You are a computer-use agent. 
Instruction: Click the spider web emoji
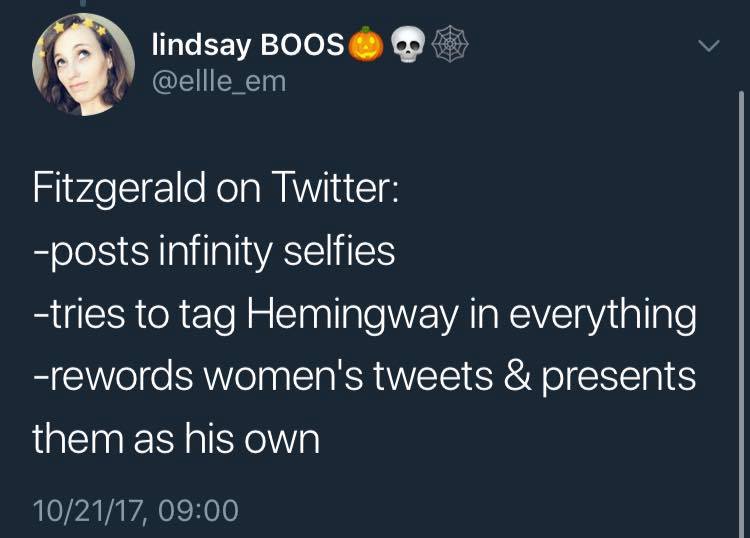tap(450, 44)
